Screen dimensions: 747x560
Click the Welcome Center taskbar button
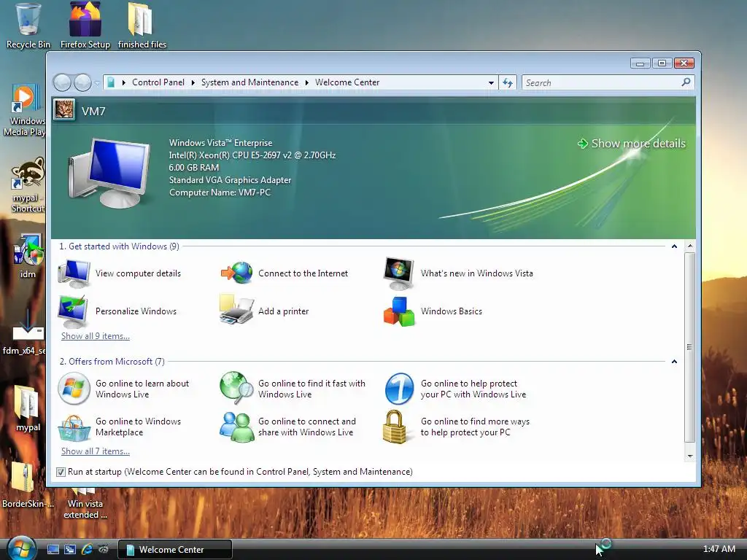pyautogui.click(x=174, y=550)
